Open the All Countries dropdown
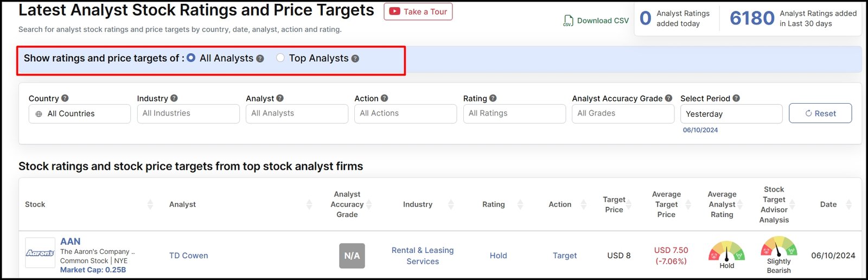This screenshot has height=280, width=868. pyautogui.click(x=80, y=114)
